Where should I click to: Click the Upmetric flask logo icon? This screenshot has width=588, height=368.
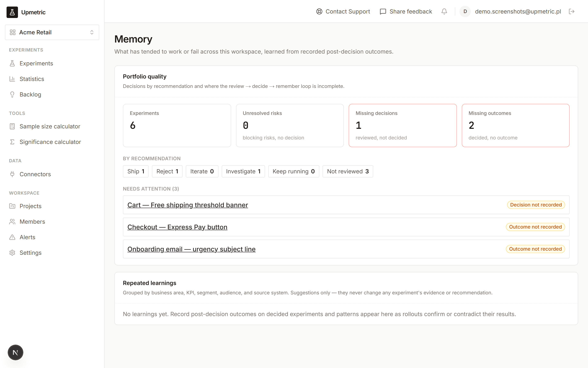(12, 12)
